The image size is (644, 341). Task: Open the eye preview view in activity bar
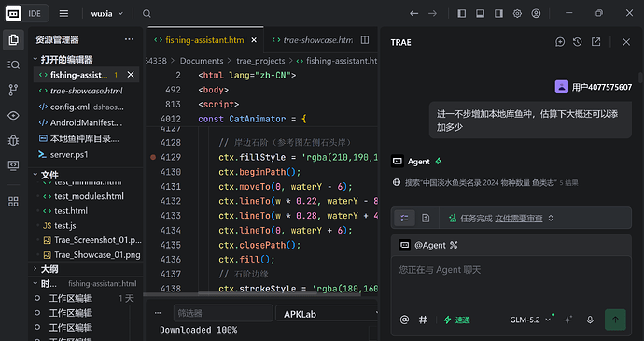click(14, 116)
